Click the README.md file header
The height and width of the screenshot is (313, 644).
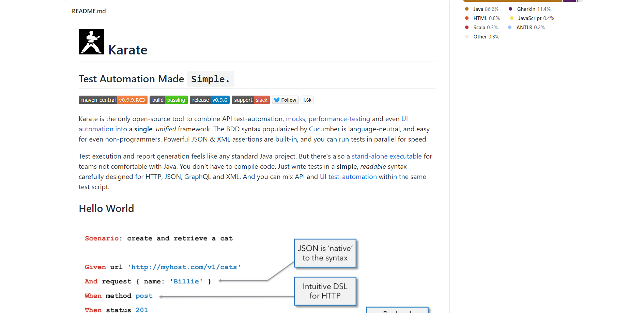[x=89, y=11]
